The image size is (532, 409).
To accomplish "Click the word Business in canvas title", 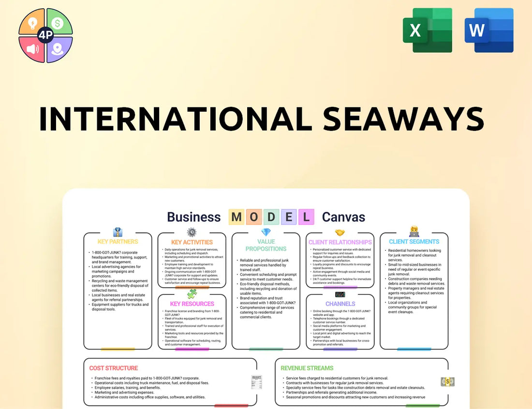I will (194, 217).
